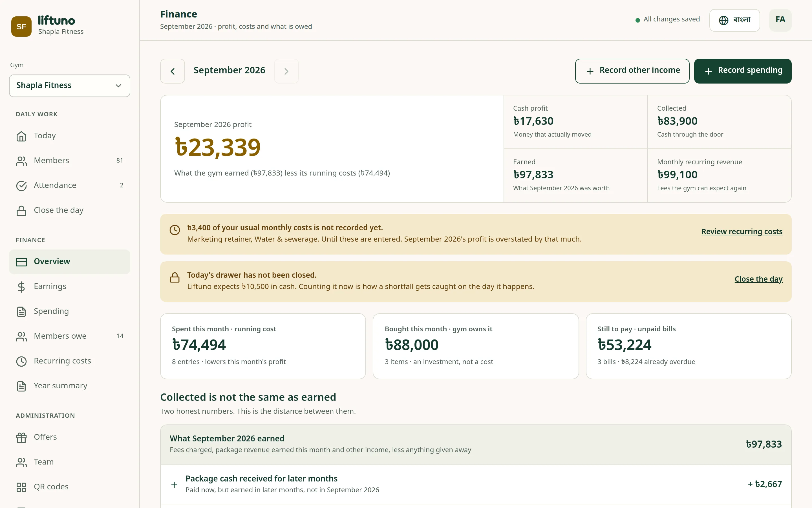Click the Bought this month ৳88,000 card
The width and height of the screenshot is (812, 508).
[x=475, y=346]
